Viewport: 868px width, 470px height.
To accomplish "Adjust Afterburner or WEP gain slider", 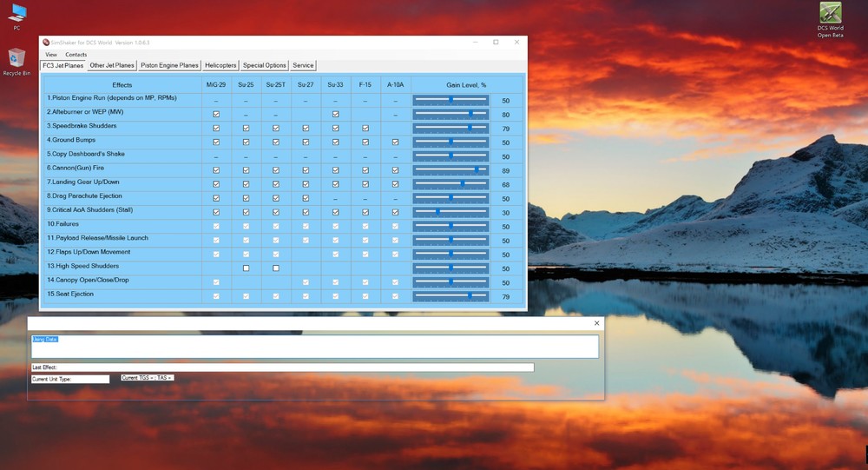I will tap(450, 114).
